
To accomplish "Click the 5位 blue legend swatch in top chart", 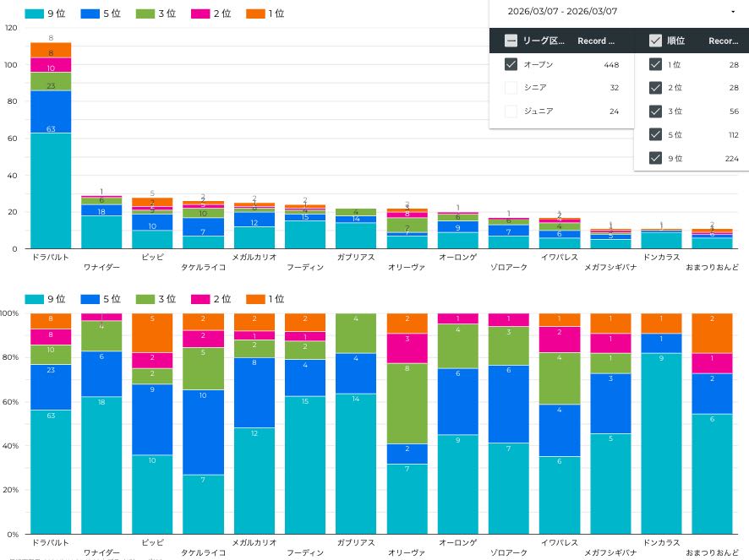I will [90, 14].
